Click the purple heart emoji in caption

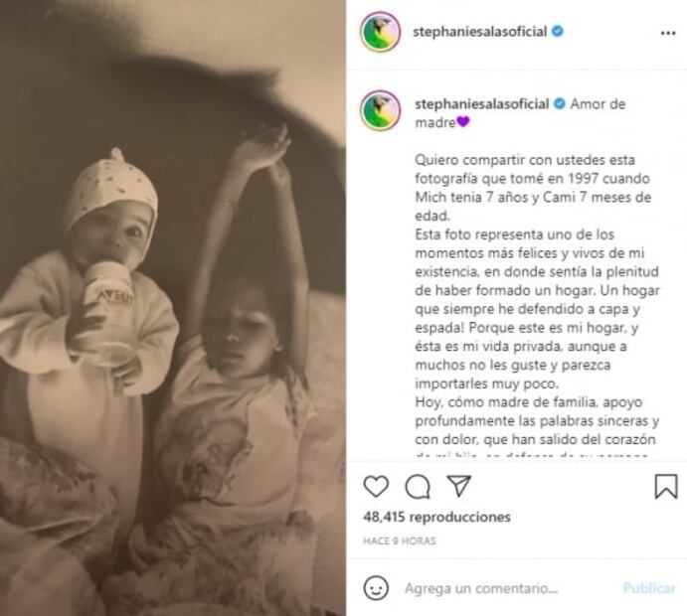pos(463,122)
